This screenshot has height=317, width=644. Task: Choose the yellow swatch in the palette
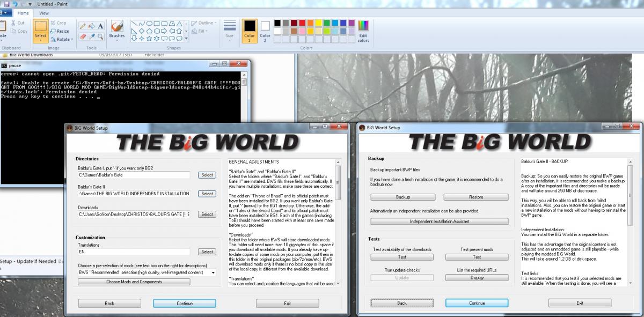click(x=319, y=23)
